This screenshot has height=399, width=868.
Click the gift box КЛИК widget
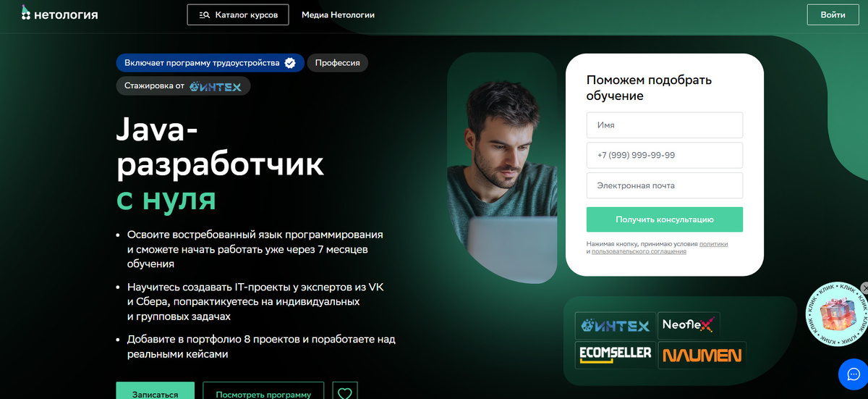click(x=836, y=315)
